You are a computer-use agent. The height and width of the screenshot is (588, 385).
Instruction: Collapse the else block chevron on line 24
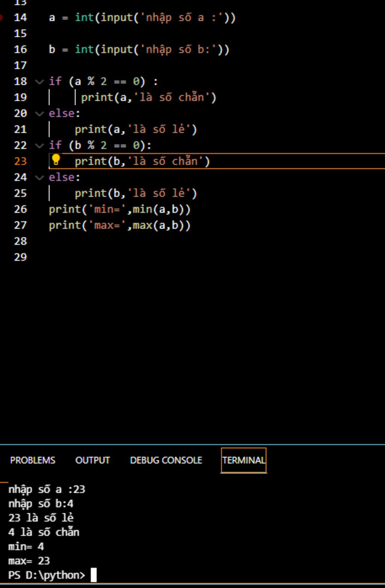pos(39,178)
